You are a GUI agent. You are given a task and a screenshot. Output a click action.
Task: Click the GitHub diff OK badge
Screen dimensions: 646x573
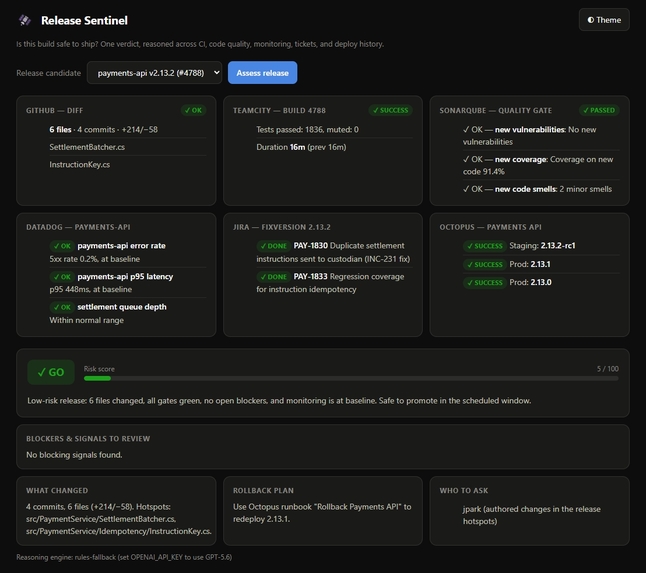[x=193, y=110]
